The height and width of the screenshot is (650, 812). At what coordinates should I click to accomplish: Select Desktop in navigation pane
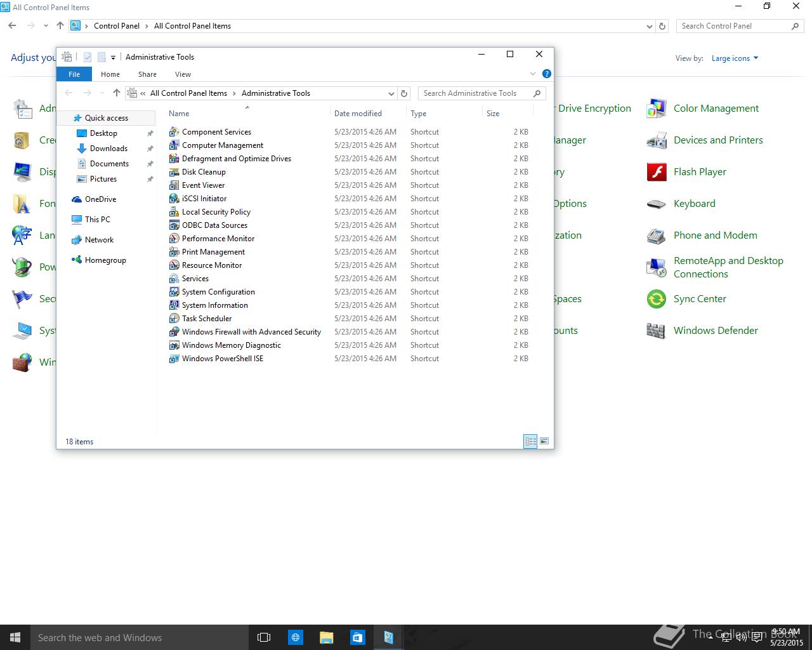[x=103, y=133]
